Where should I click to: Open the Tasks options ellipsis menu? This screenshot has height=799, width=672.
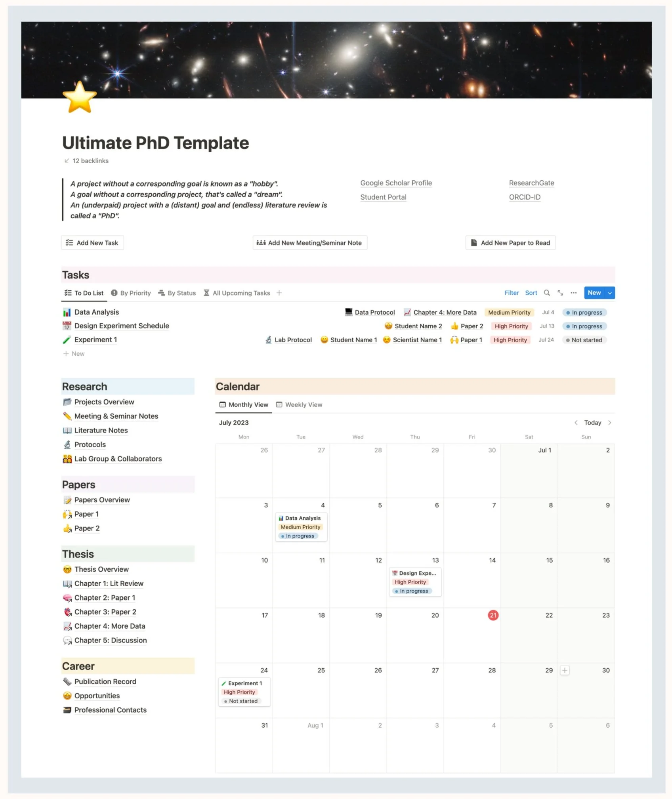pos(573,293)
